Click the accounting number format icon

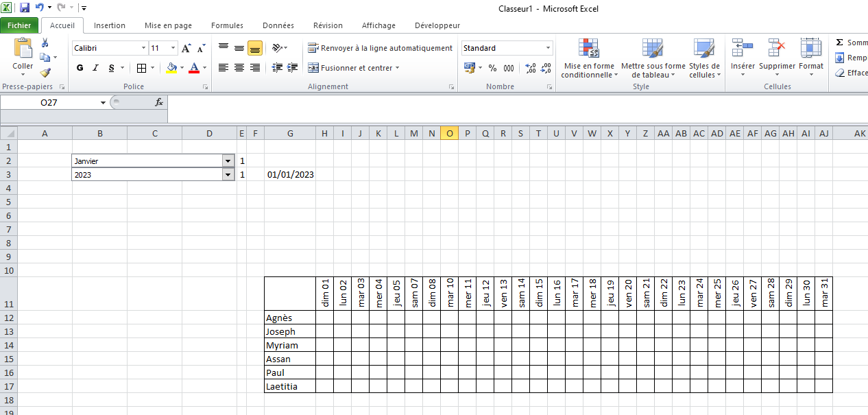470,68
